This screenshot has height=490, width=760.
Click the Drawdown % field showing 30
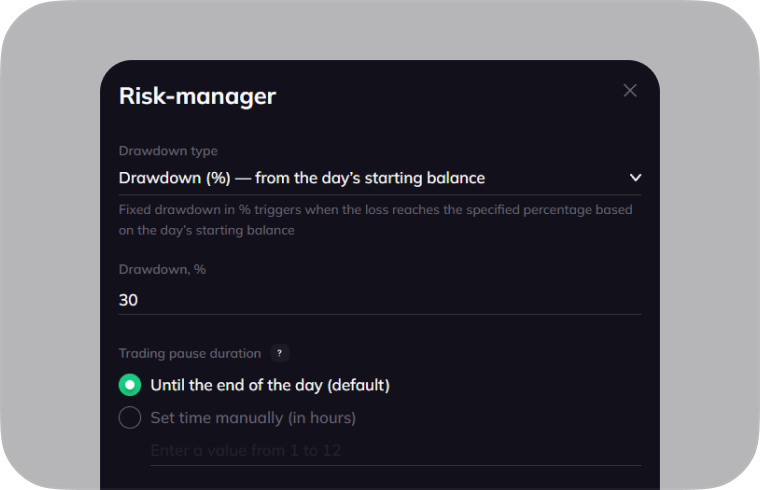pos(379,300)
